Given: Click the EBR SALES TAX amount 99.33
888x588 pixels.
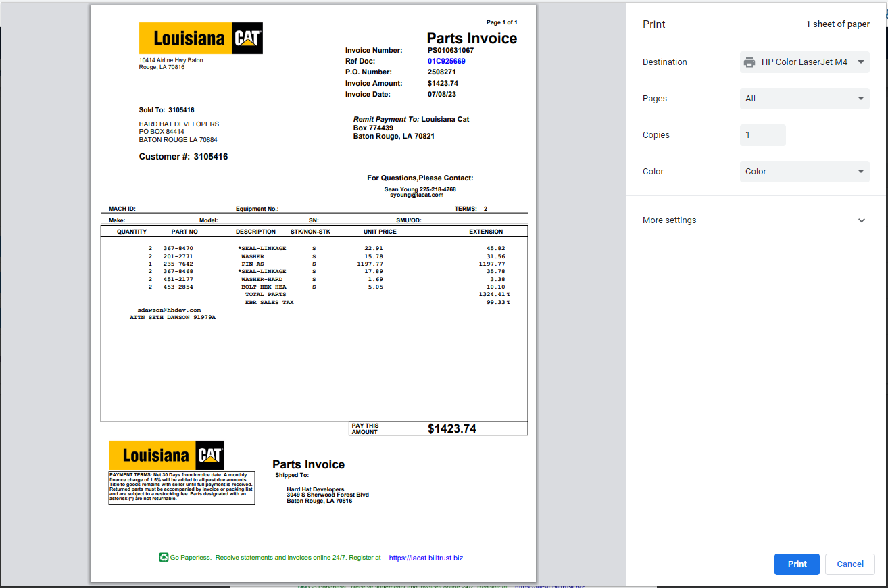Looking at the screenshot, I should pyautogui.click(x=496, y=302).
